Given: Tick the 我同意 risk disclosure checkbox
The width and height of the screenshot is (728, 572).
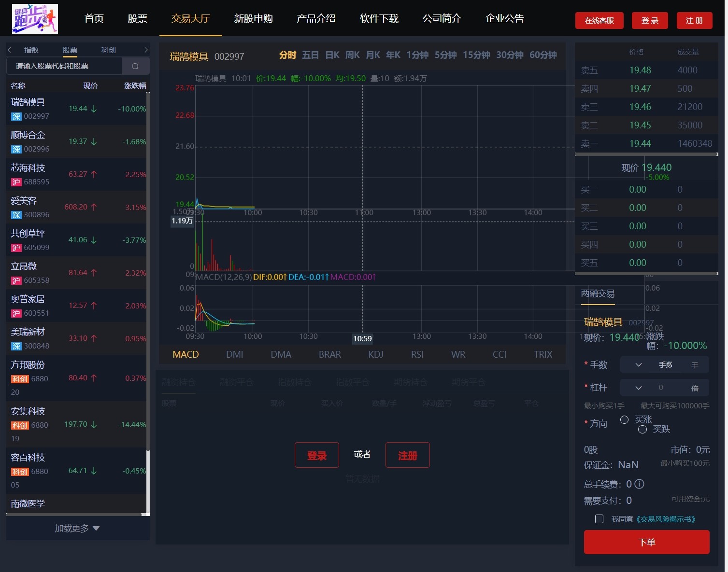Looking at the screenshot, I should coord(600,519).
